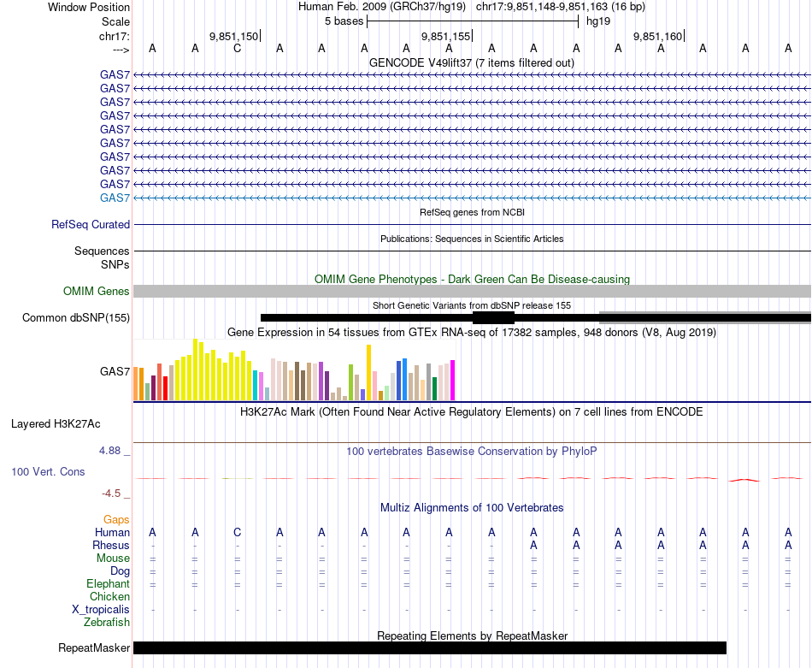Click the Dog species label
The height and width of the screenshot is (668, 812).
120,571
